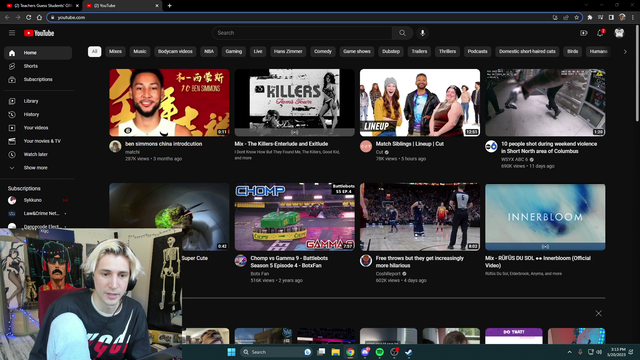The width and height of the screenshot is (640, 360).
Task: Open the account avatar menu
Action: pyautogui.click(x=619, y=33)
